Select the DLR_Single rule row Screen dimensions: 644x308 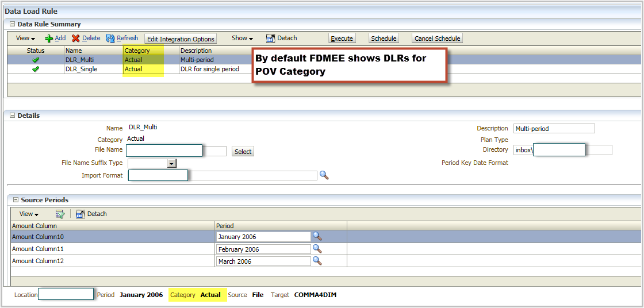click(x=324, y=69)
